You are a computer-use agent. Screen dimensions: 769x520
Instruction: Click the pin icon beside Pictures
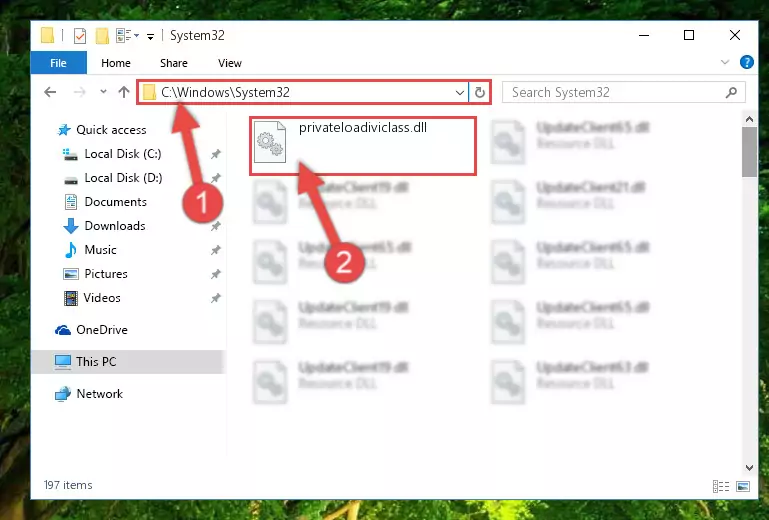pos(215,274)
